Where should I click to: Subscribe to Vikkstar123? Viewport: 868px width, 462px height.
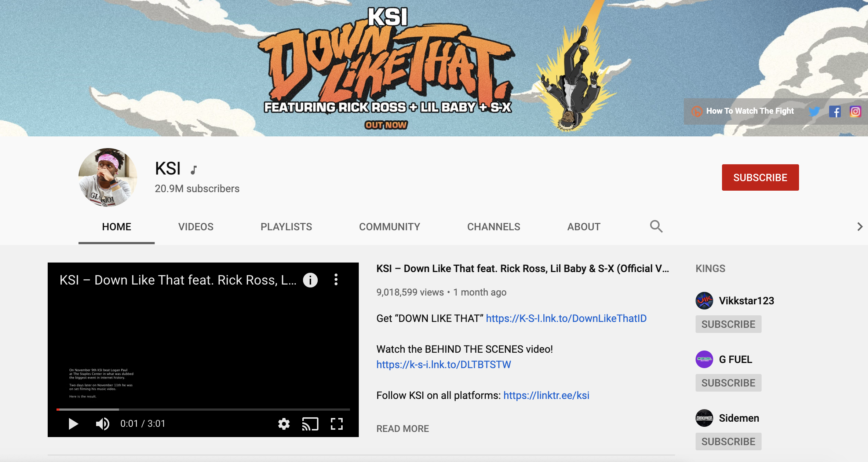tap(728, 324)
